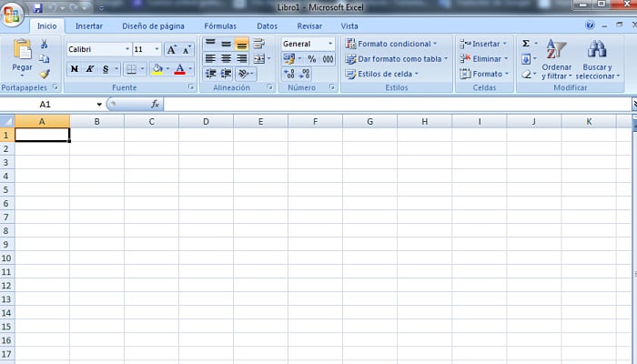This screenshot has width=637, height=364.
Task: Open the Office Button menu
Action: (12, 15)
